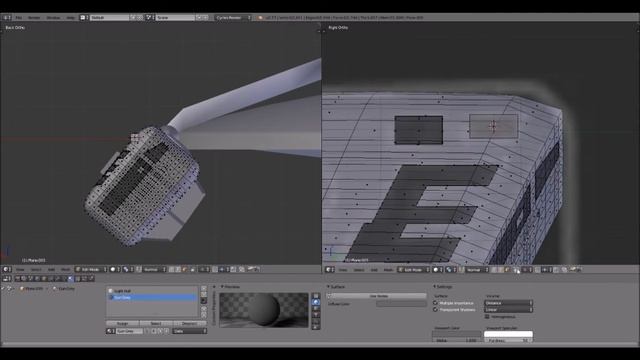Viewport: 640px width, 360px height.
Task: Add a new material slot with plus button
Action: (x=204, y=288)
